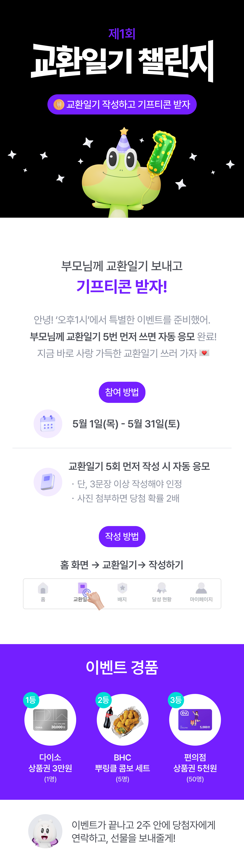Screen dimensions: 244x868
Task: Click the 작성 방법 purple pill button
Action: [x=122, y=536]
